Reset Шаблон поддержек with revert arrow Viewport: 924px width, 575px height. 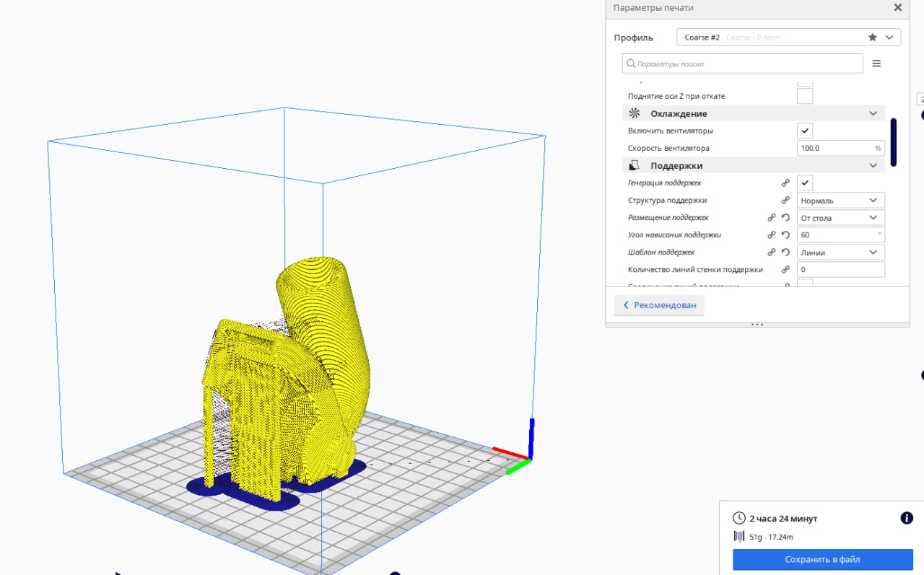[x=785, y=253]
